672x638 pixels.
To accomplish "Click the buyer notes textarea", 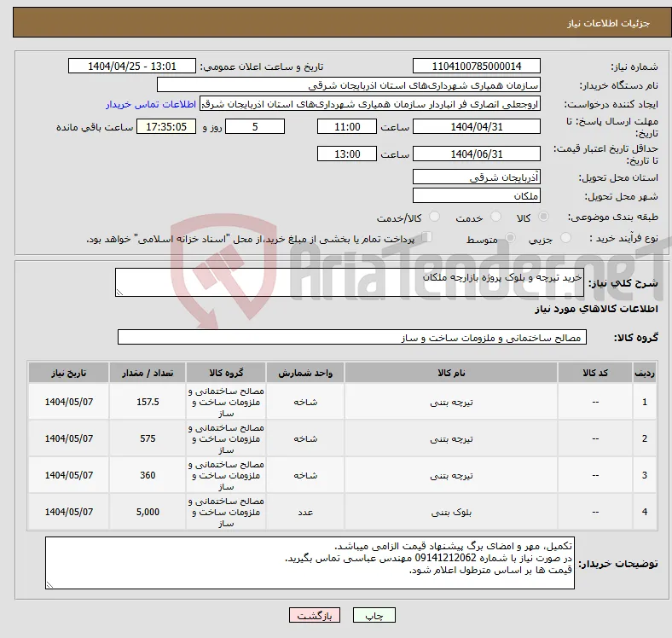I will click(x=310, y=563).
